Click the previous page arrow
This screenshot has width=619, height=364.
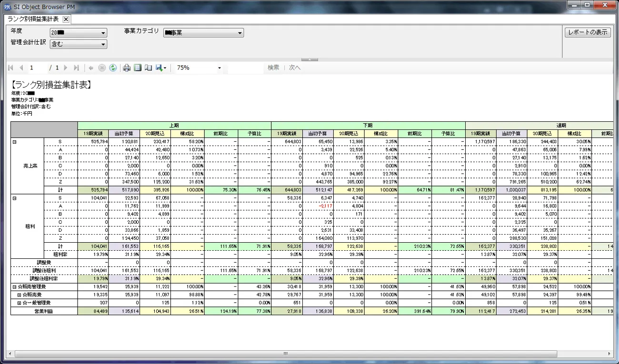coord(21,68)
